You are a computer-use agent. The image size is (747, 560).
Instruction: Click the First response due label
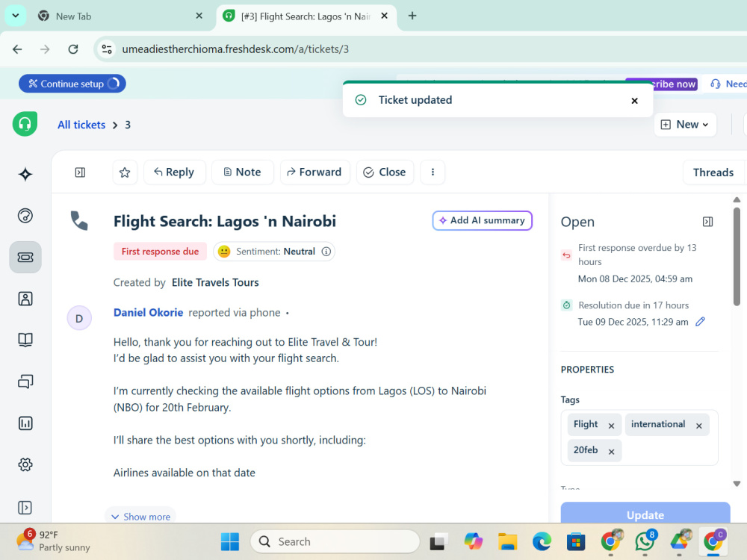click(160, 252)
